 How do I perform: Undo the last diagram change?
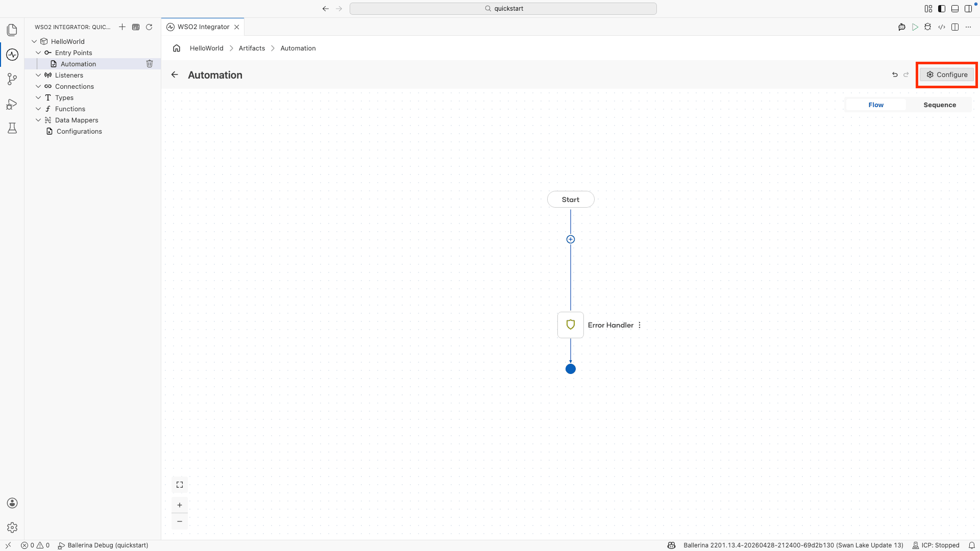895,74
